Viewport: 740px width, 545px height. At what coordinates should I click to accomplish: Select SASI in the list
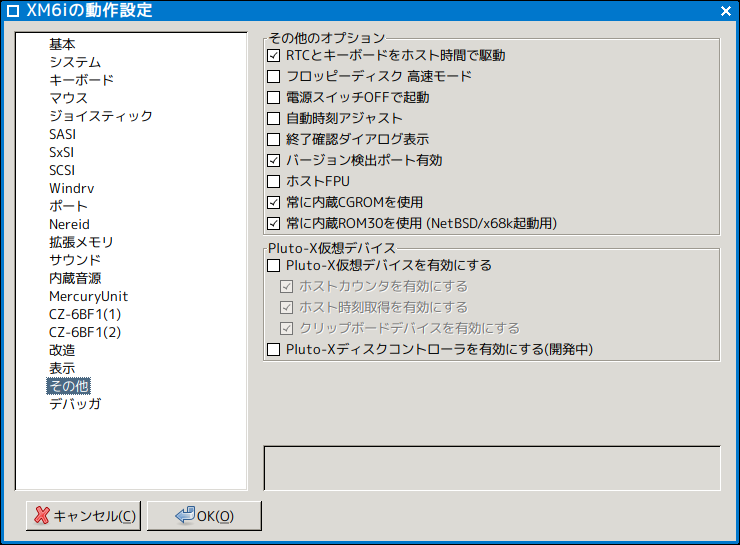click(x=62, y=134)
